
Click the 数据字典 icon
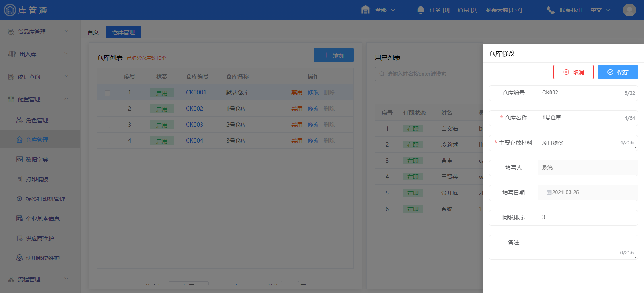click(19, 159)
